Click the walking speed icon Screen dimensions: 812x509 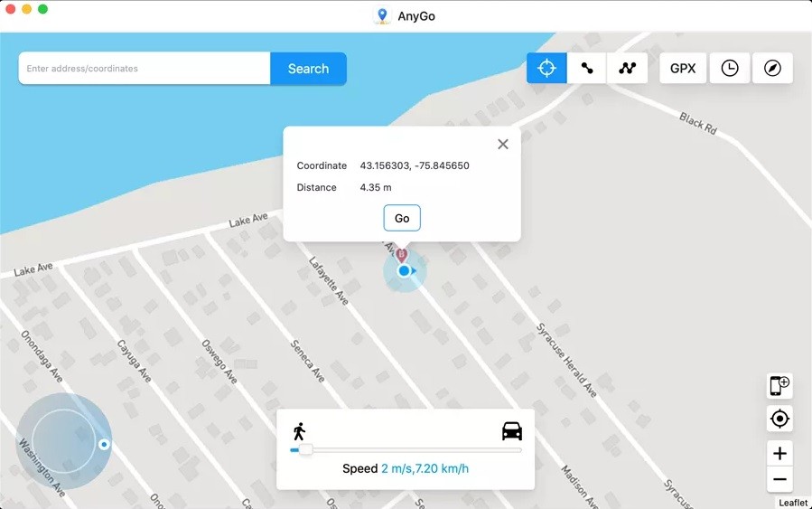299,431
